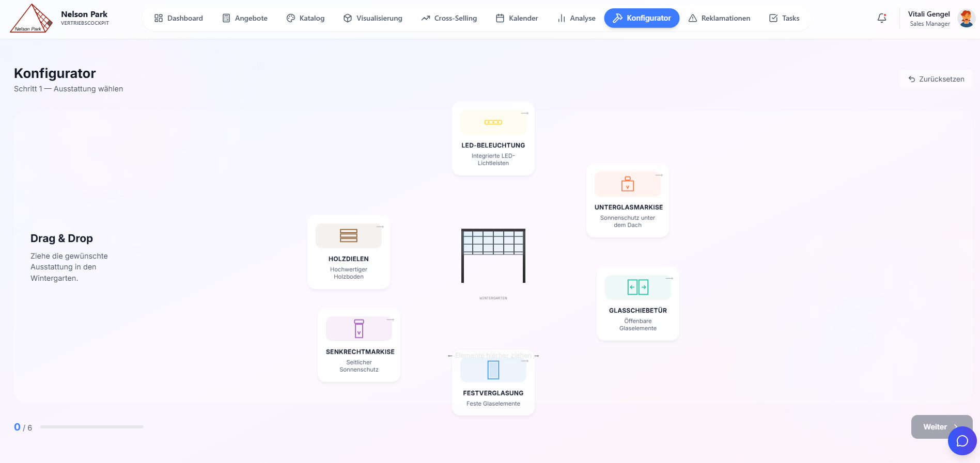Screen dimensions: 980x463
Task: Click 'Schritt 1 — Ausstattung wählen' subtitle
Action: point(68,89)
